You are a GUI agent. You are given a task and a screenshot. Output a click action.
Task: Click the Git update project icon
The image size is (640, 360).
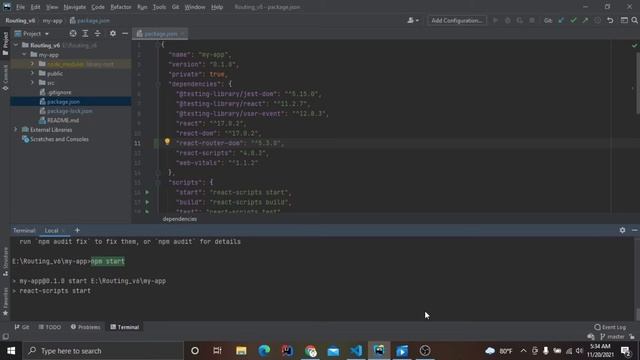tap(561, 20)
